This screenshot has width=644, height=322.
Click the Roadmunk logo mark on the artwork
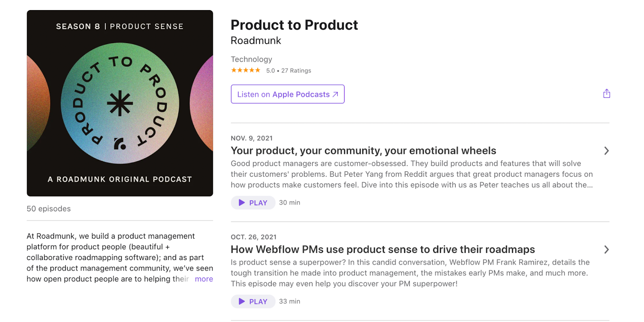tap(120, 144)
